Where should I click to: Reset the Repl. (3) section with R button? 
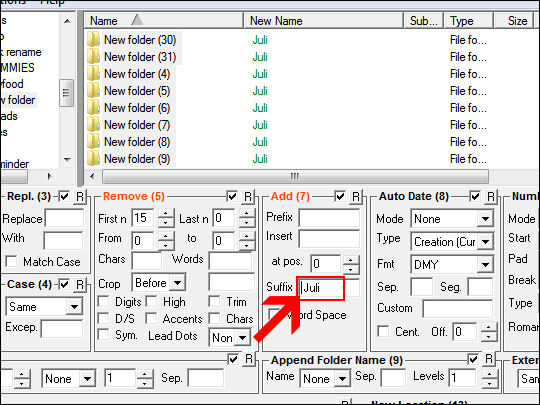click(x=80, y=196)
